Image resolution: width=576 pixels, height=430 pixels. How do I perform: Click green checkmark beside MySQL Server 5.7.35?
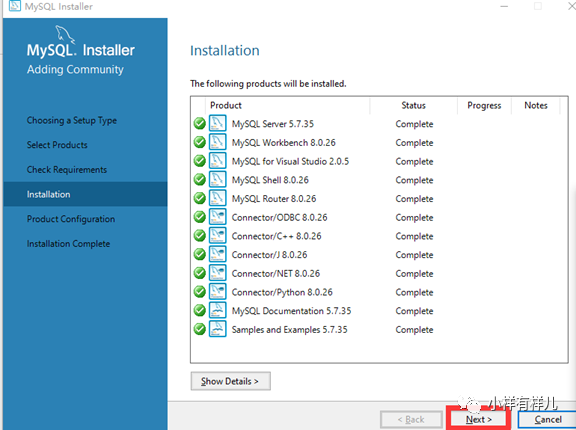[x=199, y=124]
